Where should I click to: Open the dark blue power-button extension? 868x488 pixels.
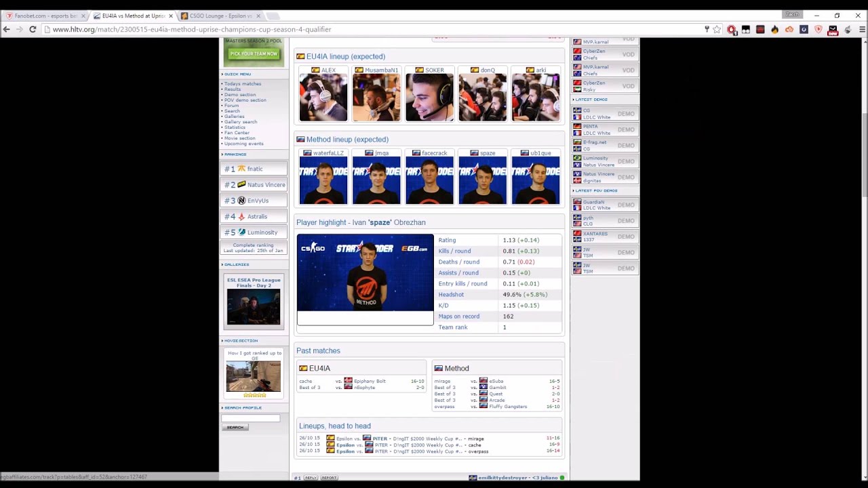[804, 29]
